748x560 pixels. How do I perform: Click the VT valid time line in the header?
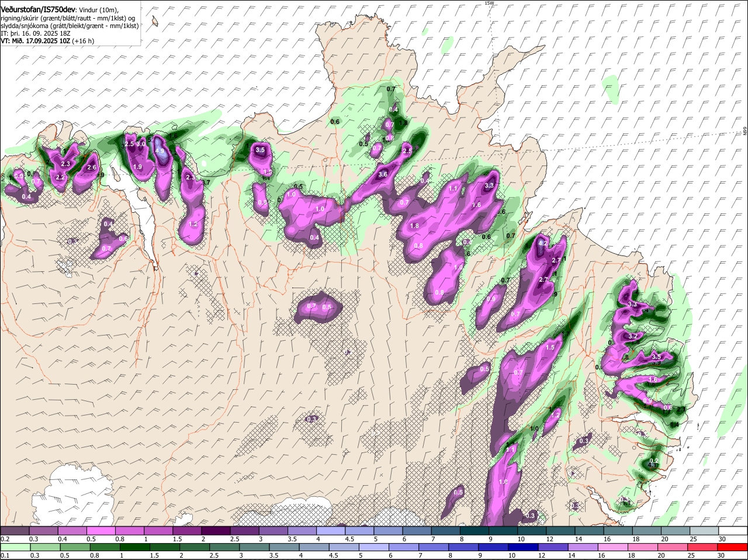coord(47,41)
